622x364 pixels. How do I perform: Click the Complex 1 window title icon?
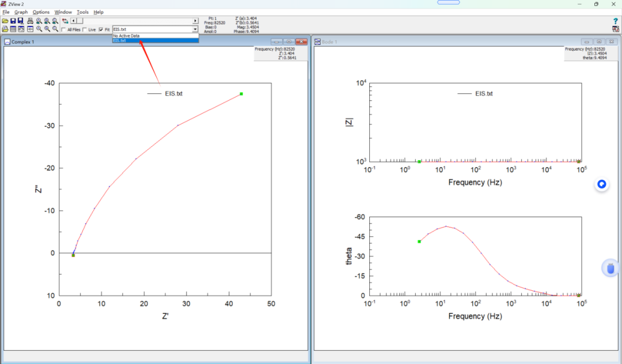(x=7, y=41)
